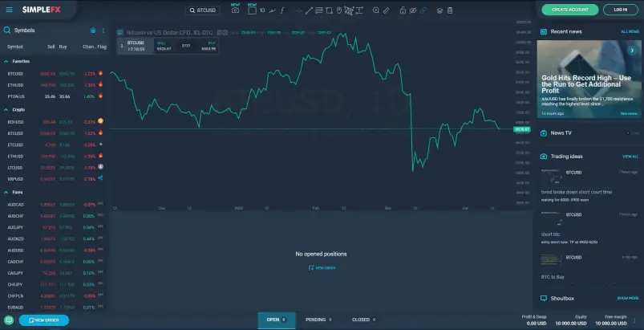Select the map pin marker tool

pyautogui.click(x=338, y=10)
